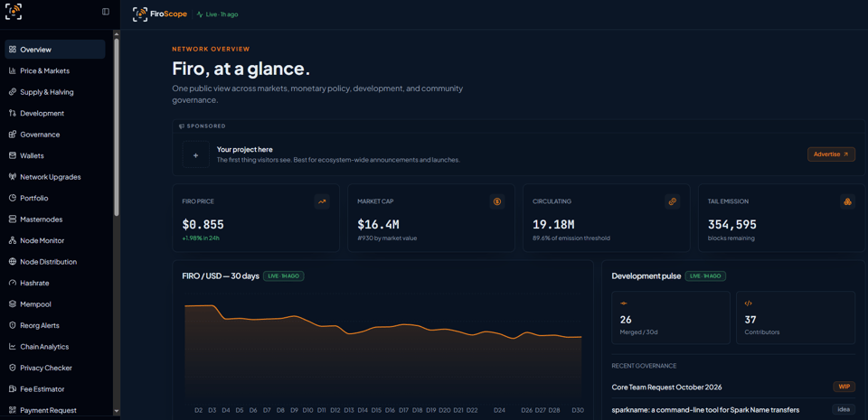Screen dimensions: 868x420
Task: Click the sidebar scroll up arrow
Action: pos(117,33)
